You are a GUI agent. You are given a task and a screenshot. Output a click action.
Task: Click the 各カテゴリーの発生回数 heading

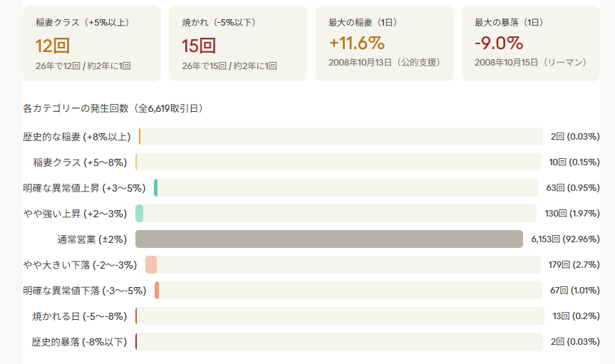pyautogui.click(x=113, y=109)
